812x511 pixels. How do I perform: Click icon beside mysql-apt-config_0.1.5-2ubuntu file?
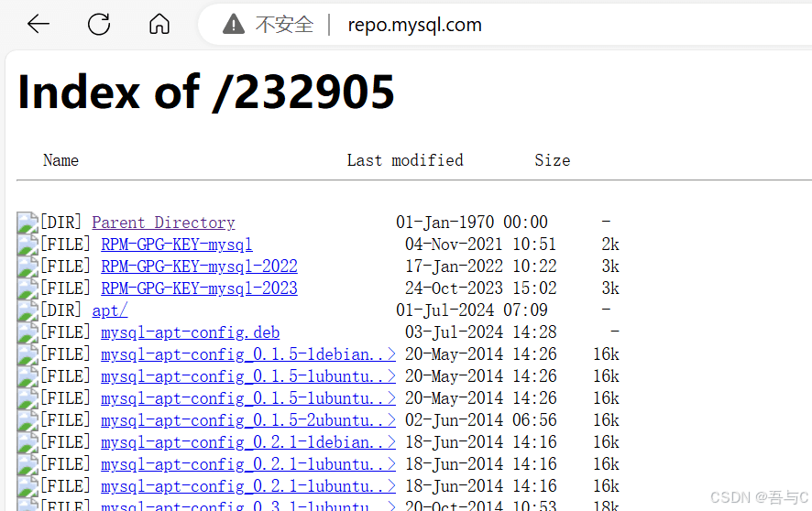(27, 420)
